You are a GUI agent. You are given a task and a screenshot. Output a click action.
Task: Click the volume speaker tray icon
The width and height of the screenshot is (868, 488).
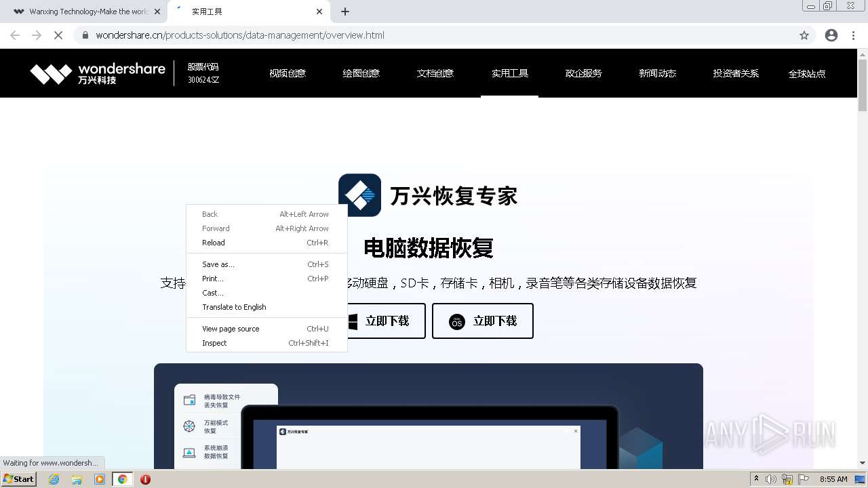click(770, 479)
